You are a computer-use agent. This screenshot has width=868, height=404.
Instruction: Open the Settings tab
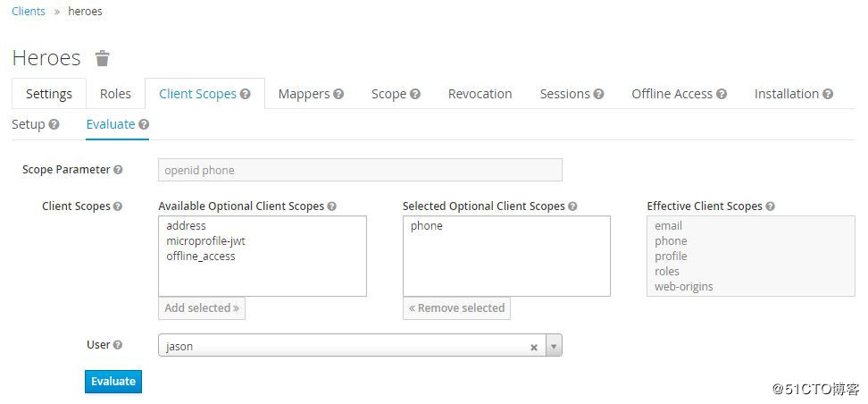click(49, 94)
